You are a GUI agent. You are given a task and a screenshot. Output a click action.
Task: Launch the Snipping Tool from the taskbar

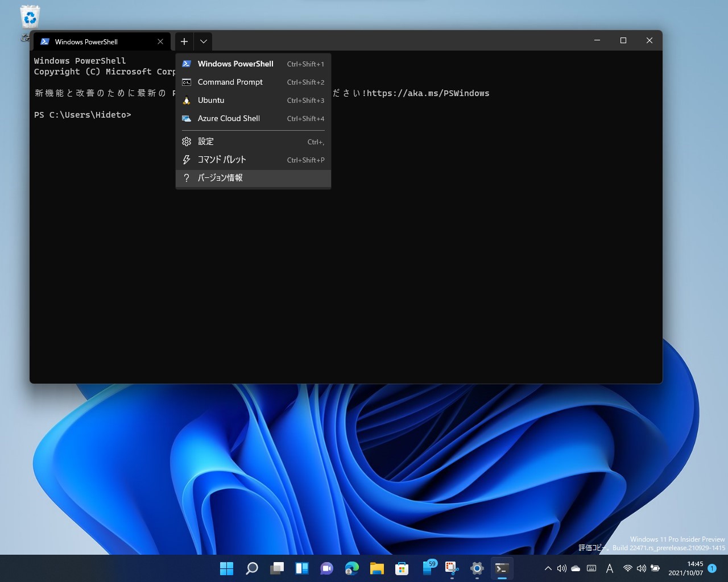(x=453, y=568)
